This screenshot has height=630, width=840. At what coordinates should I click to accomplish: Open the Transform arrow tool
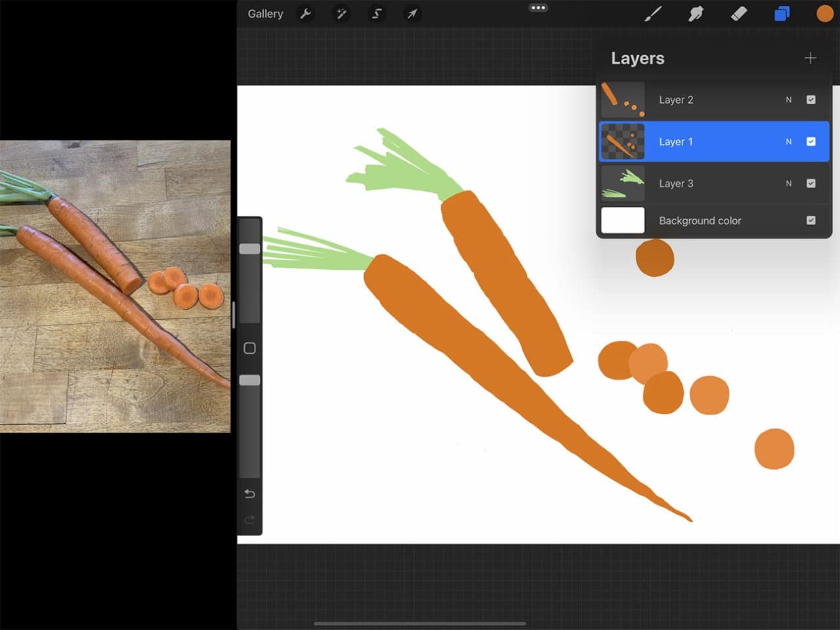tap(412, 14)
